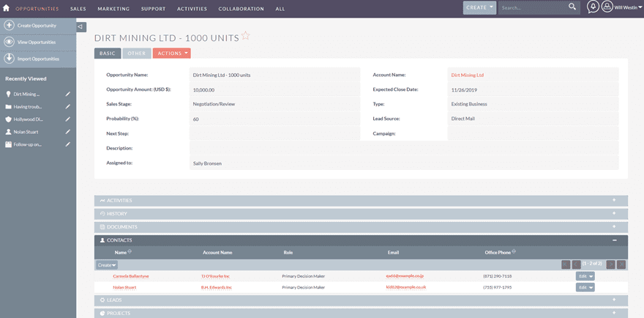Collapse the left sidebar with arrow toggle
Image resolution: width=644 pixels, height=318 pixels.
tap(80, 27)
